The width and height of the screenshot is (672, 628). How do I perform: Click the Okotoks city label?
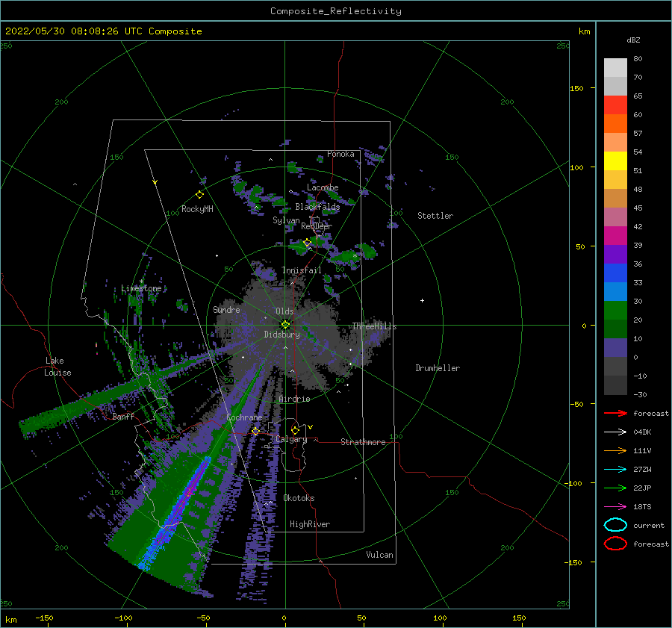tap(299, 498)
